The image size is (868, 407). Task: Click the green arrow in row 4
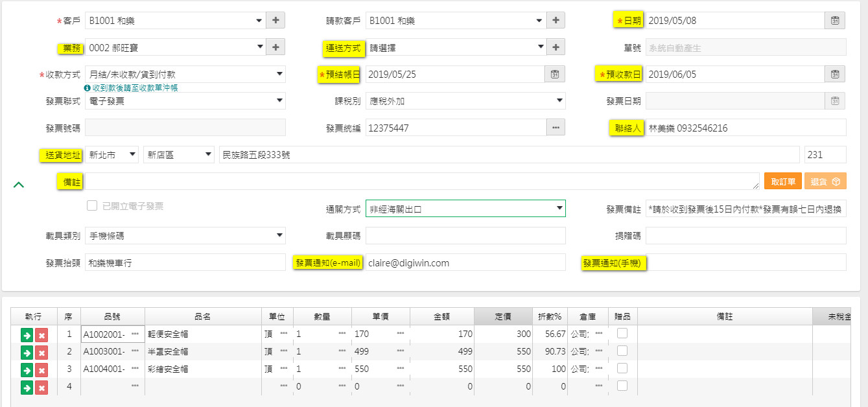click(27, 388)
